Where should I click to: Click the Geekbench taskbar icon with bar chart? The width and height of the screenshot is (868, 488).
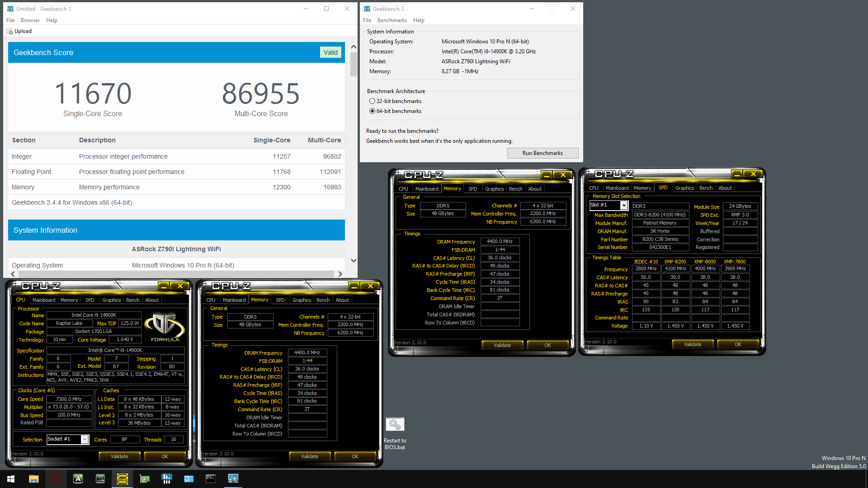pyautogui.click(x=233, y=479)
